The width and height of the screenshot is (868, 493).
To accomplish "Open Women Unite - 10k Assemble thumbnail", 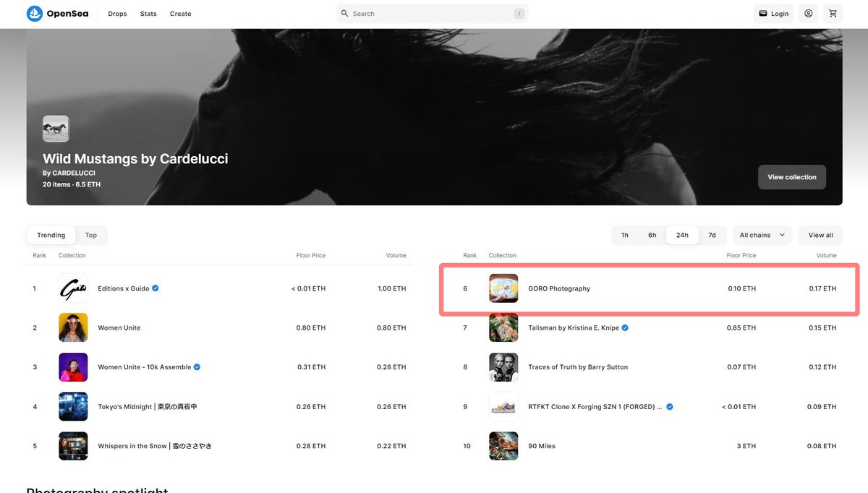I will [x=73, y=367].
